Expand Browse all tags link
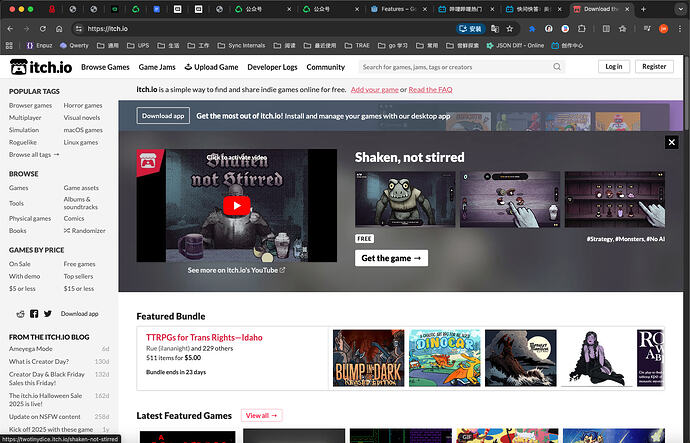 (x=33, y=155)
